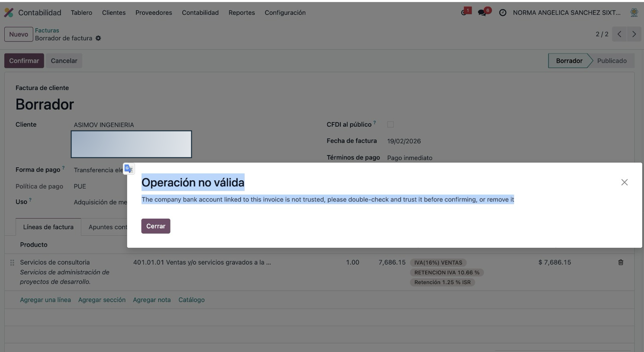Go to previous record arrow

tap(619, 34)
